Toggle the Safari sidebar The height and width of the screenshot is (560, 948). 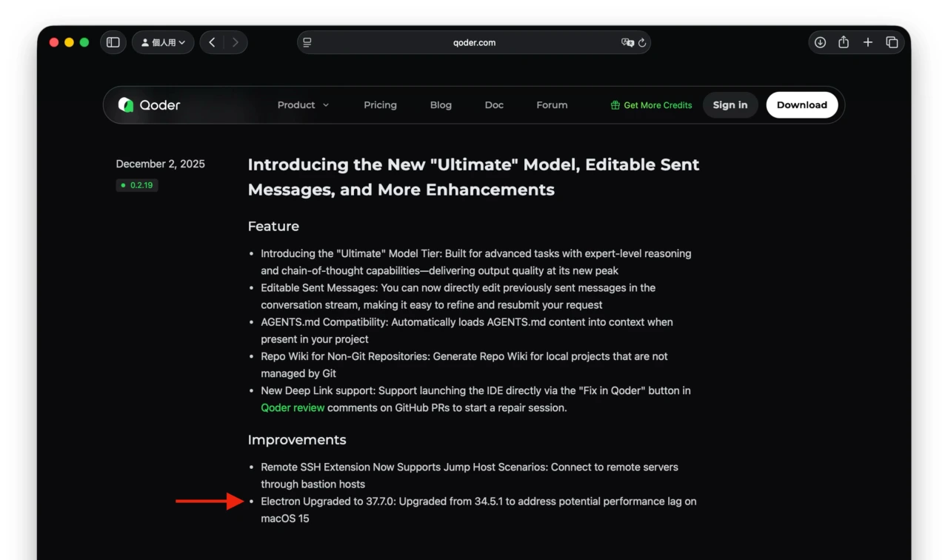click(x=113, y=43)
